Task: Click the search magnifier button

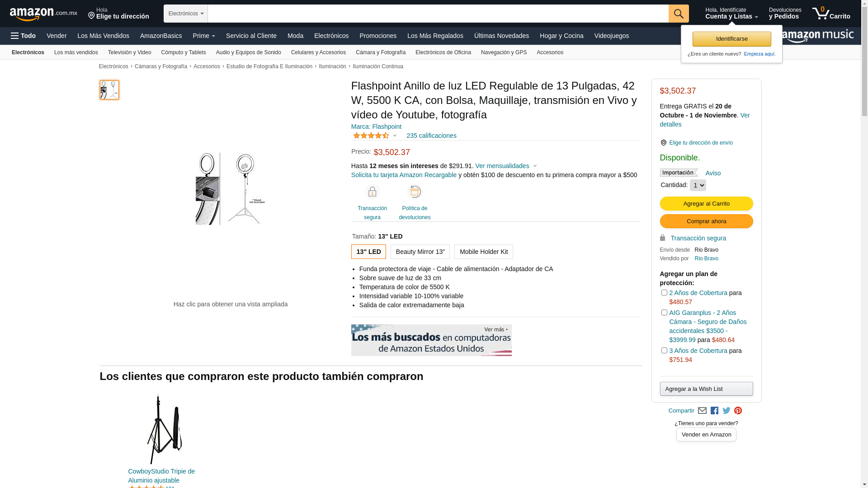Action: pos(679,14)
